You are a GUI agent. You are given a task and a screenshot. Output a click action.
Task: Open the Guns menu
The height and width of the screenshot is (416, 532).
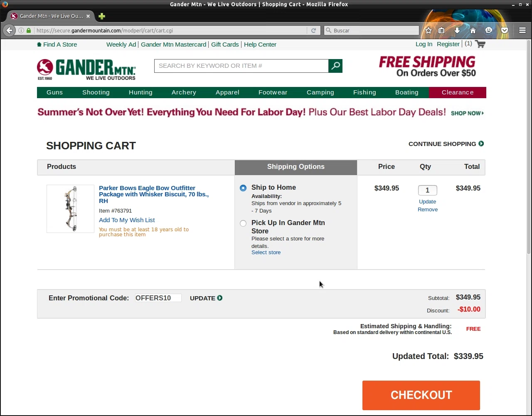[x=54, y=92]
